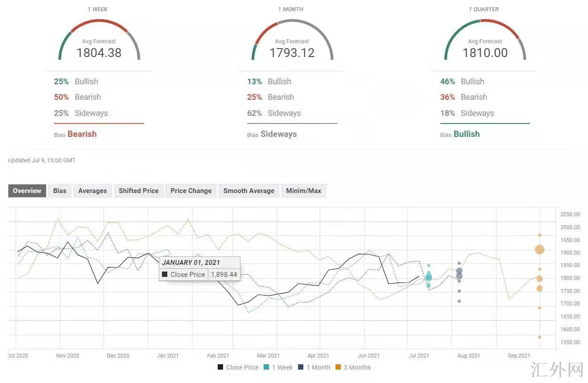This screenshot has width=588, height=383.
Task: Click the teal 1-week forecast dot cluster
Action: (x=428, y=277)
